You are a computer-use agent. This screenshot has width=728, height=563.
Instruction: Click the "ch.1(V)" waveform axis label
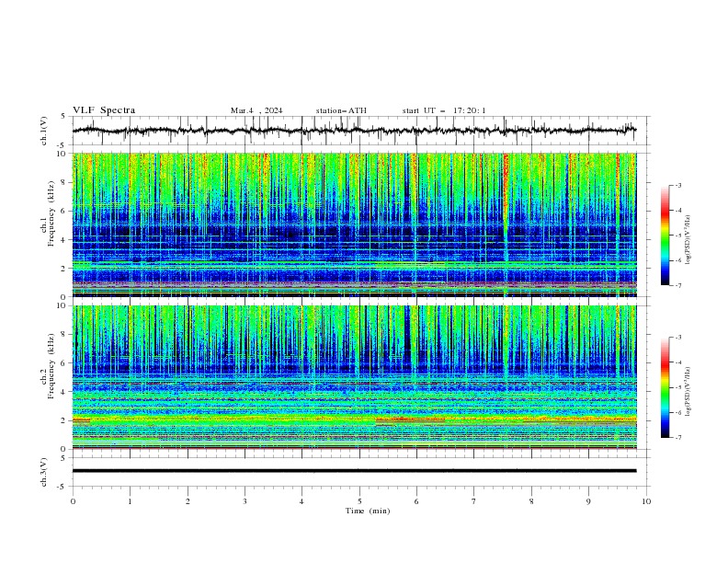point(44,131)
